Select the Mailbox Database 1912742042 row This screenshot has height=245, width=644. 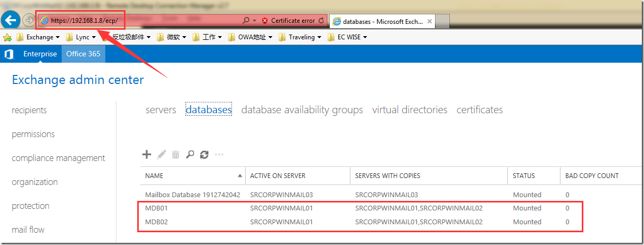(x=391, y=195)
